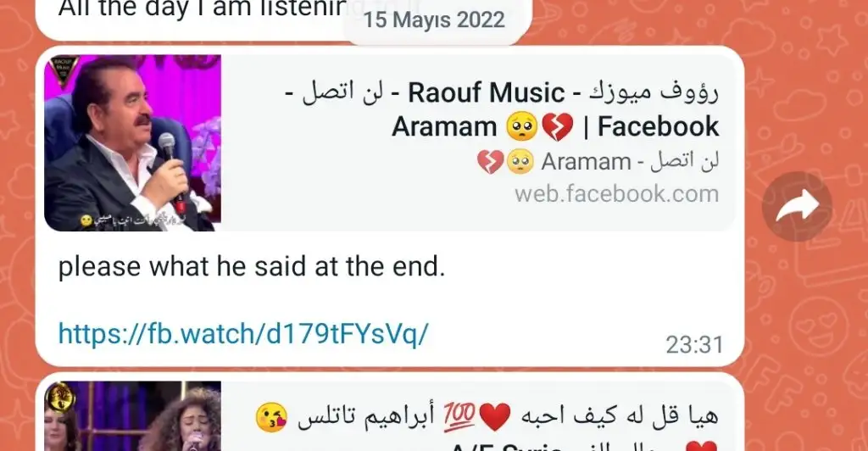This screenshot has height=451, width=868.
Task: Tap the kissing face emoji in lower preview
Action: (x=271, y=417)
